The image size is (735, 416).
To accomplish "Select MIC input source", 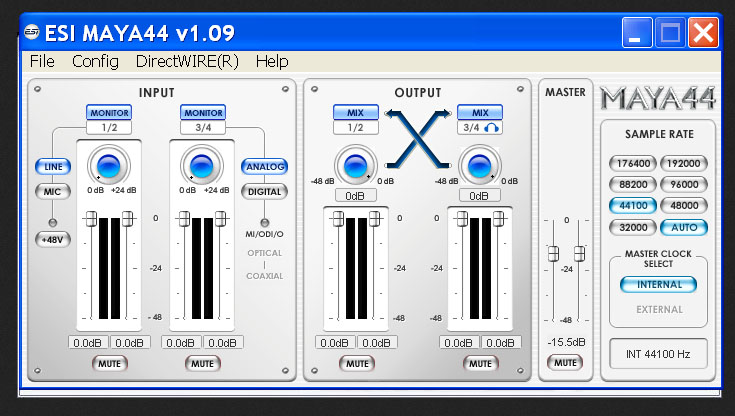I will click(x=52, y=191).
